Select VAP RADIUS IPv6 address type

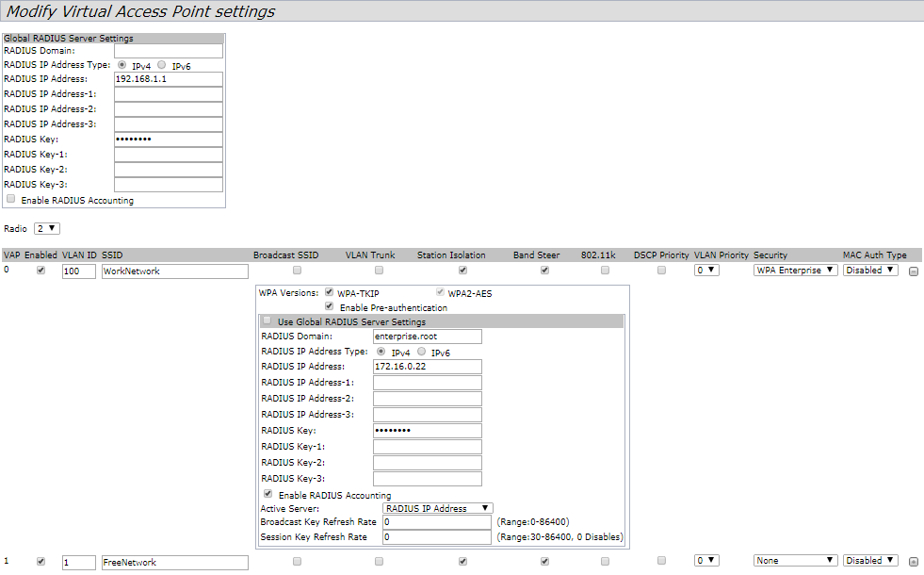tap(421, 352)
